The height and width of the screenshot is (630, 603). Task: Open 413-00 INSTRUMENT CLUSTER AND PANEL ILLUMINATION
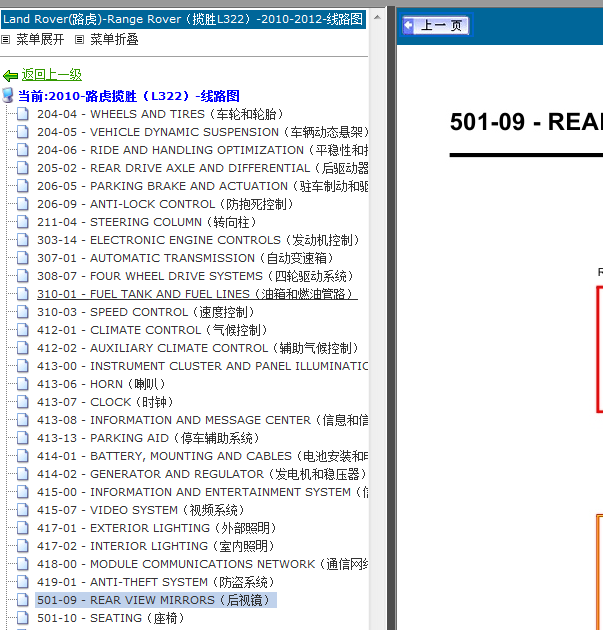click(202, 366)
